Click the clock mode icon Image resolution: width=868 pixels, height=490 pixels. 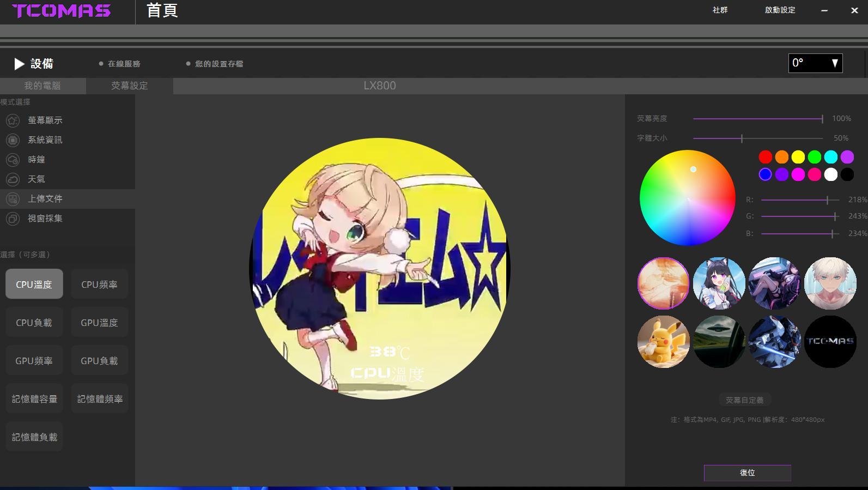point(13,160)
